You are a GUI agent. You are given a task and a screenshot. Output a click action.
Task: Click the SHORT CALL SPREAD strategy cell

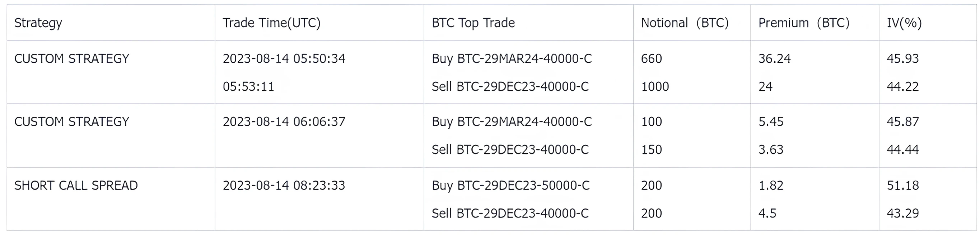76,186
